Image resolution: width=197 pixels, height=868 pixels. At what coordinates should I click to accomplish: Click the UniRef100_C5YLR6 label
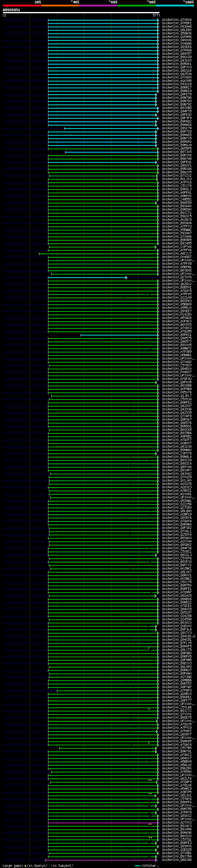point(177,708)
